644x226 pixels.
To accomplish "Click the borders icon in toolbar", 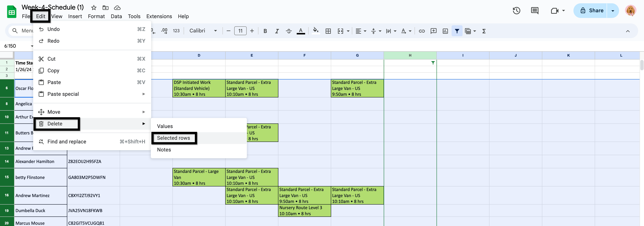I will (x=328, y=31).
